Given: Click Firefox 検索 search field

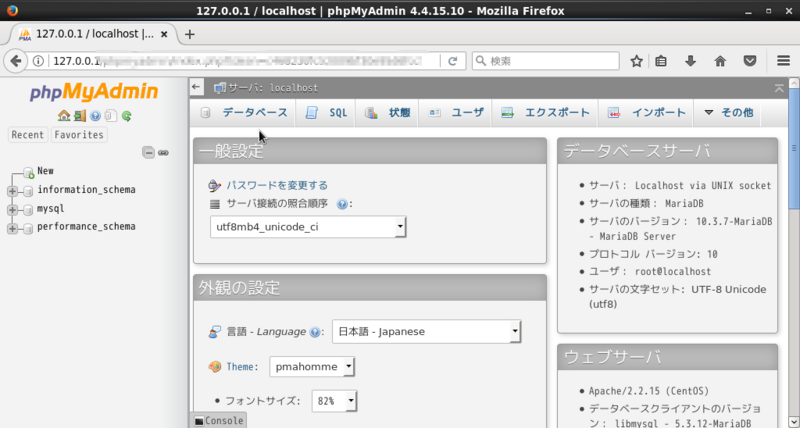Looking at the screenshot, I should point(545,61).
